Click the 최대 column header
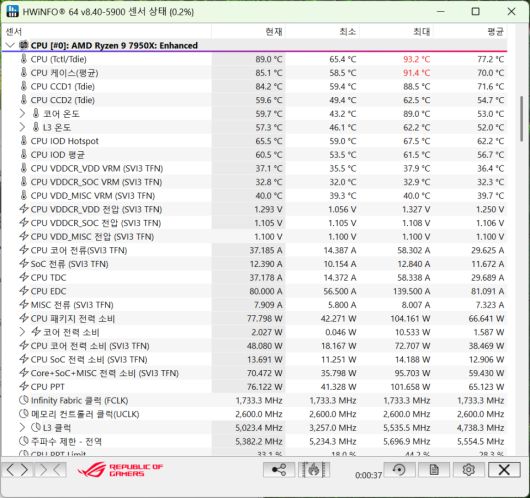530x498 pixels. coord(396,32)
